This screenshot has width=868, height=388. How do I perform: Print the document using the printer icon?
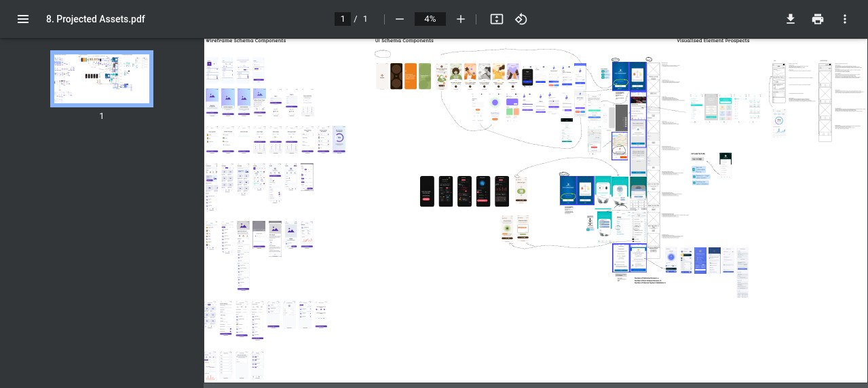[818, 19]
